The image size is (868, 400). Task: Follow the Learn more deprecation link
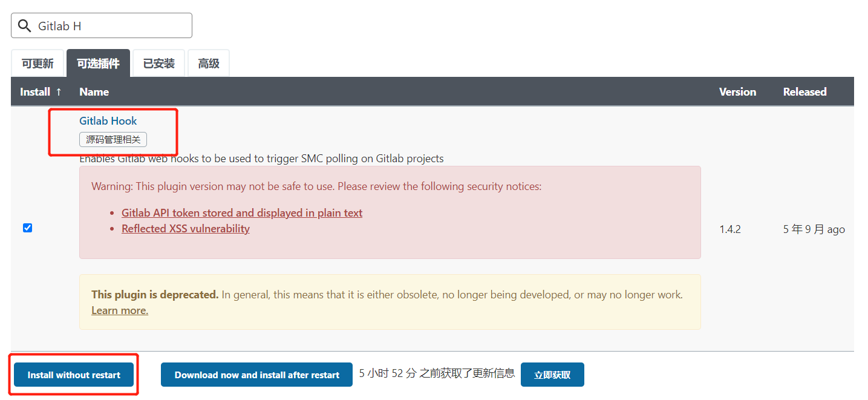[x=120, y=310]
